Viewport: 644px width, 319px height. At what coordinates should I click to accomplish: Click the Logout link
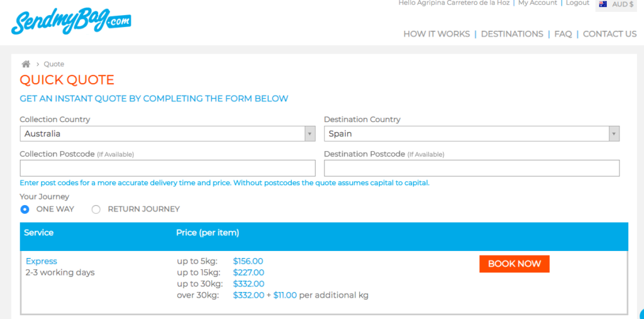click(x=577, y=3)
